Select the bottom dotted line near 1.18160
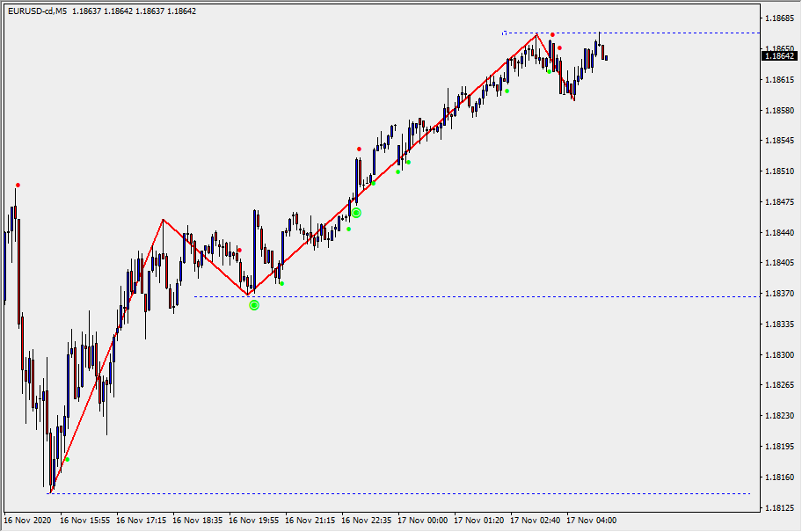The image size is (802, 532). pyautogui.click(x=396, y=493)
